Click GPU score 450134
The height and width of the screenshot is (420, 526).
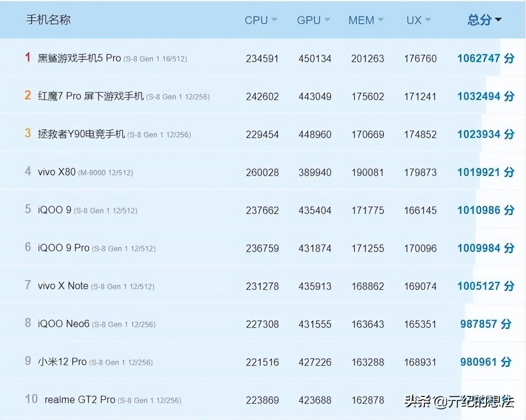click(315, 59)
